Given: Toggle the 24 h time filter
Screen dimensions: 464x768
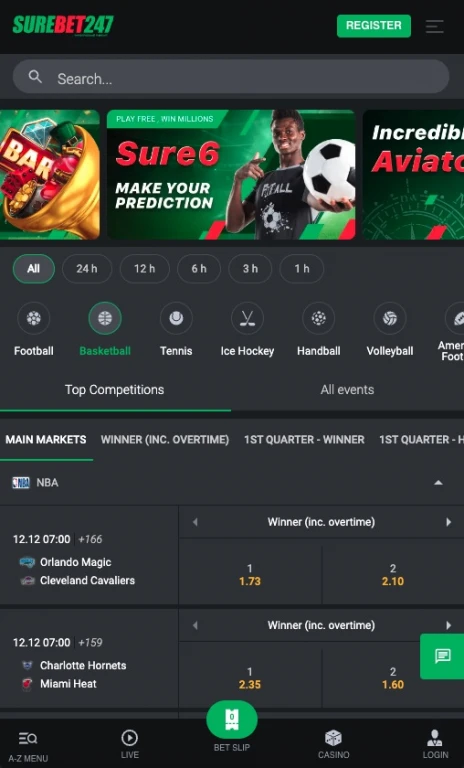Looking at the screenshot, I should 87,268.
